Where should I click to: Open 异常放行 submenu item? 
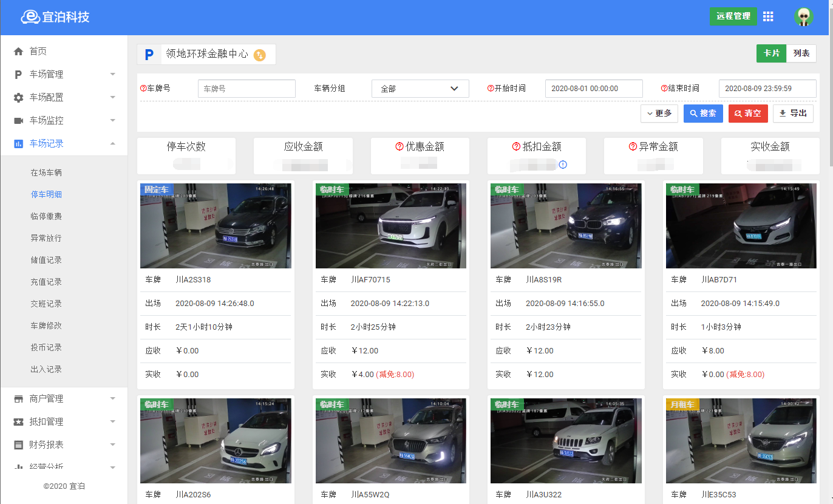(46, 238)
